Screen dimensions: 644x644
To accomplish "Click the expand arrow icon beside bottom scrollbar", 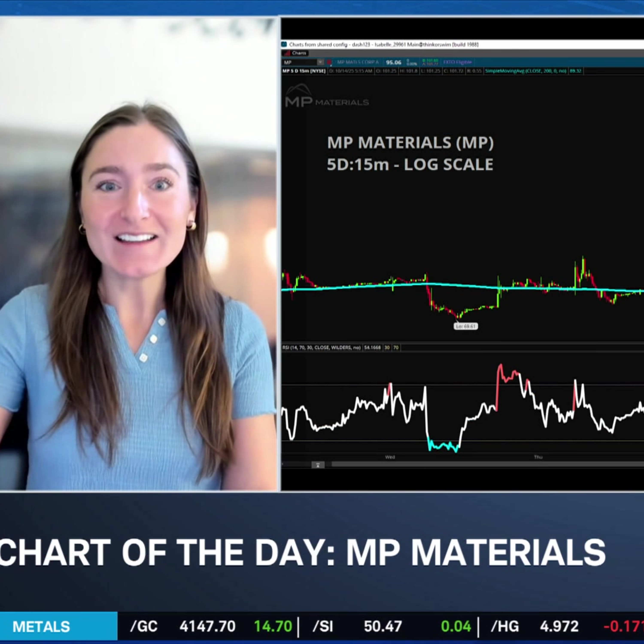I will click(318, 465).
